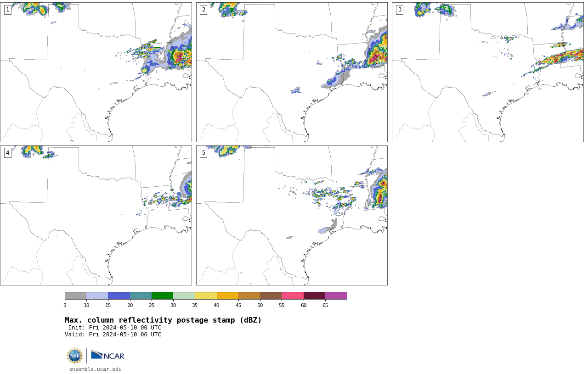Click the panel number label 1

pyautogui.click(x=7, y=10)
